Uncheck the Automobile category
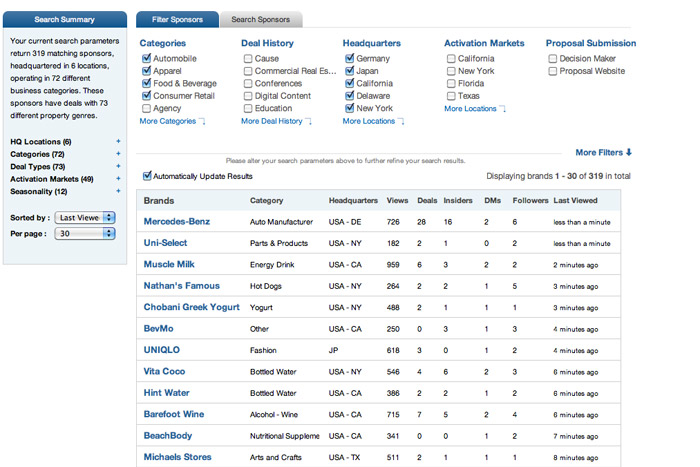This screenshot has height=467, width=700. (146, 58)
